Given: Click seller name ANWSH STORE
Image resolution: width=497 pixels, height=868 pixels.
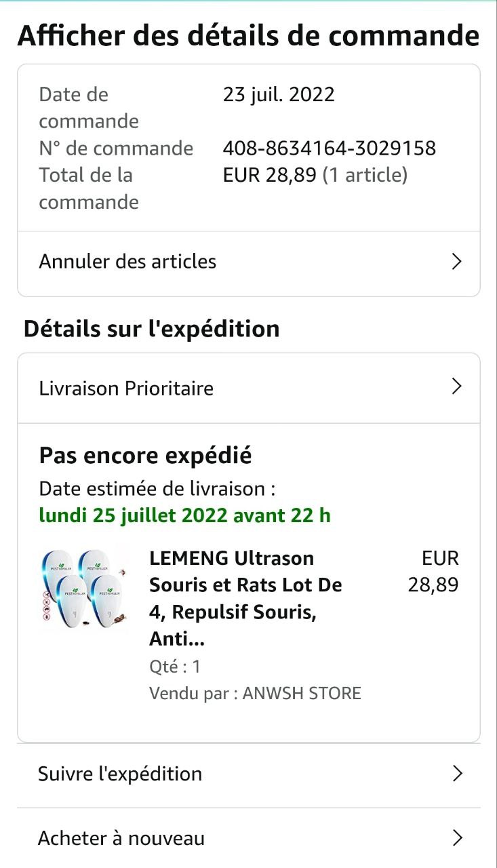Looking at the screenshot, I should tap(301, 693).
